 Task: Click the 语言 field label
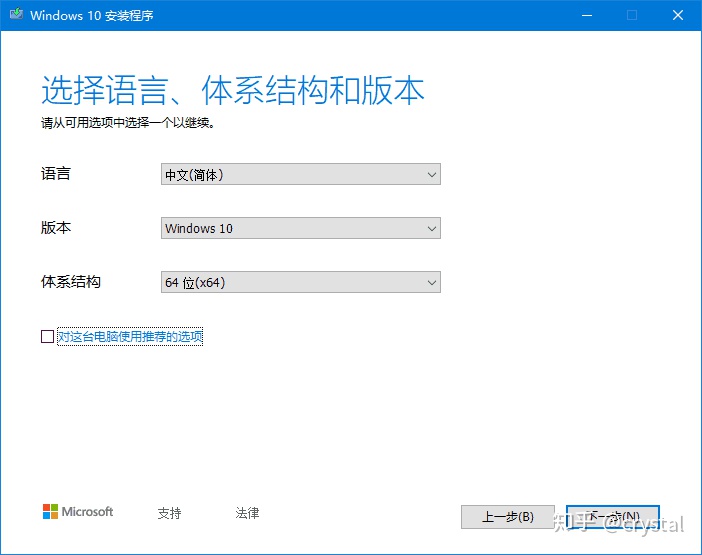point(56,174)
